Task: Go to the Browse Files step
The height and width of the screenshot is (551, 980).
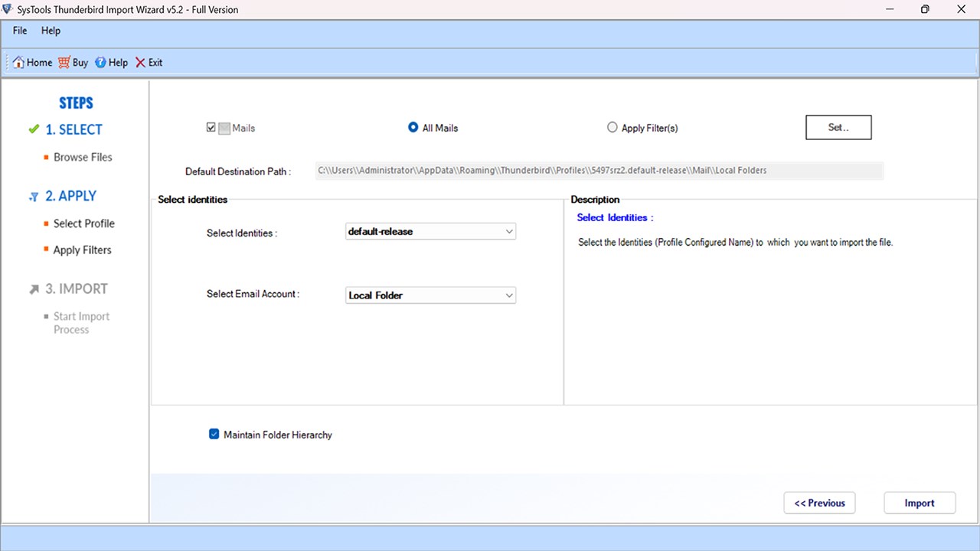Action: pyautogui.click(x=83, y=157)
